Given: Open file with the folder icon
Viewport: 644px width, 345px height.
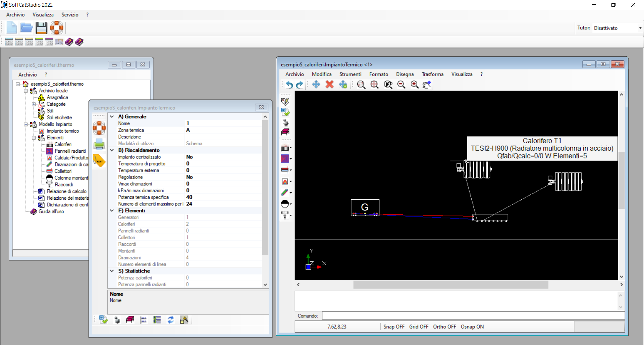Looking at the screenshot, I should click(26, 28).
